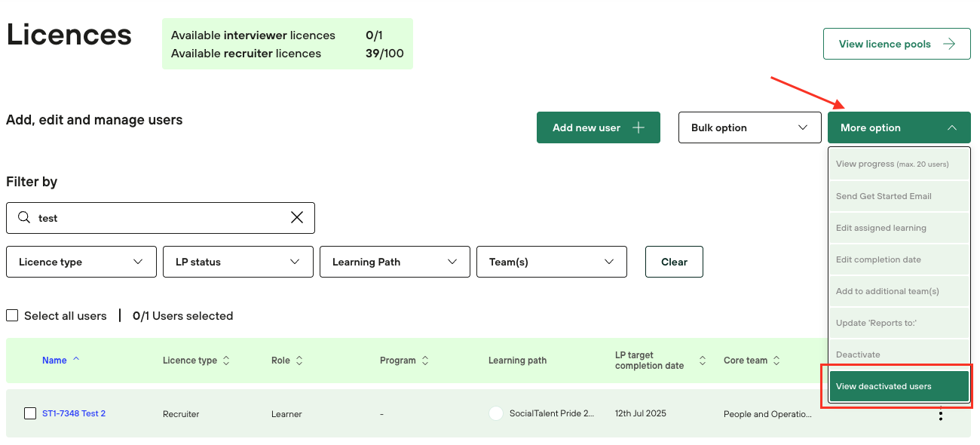Expand the Licence type filter dropdown
980x445 pixels.
81,262
